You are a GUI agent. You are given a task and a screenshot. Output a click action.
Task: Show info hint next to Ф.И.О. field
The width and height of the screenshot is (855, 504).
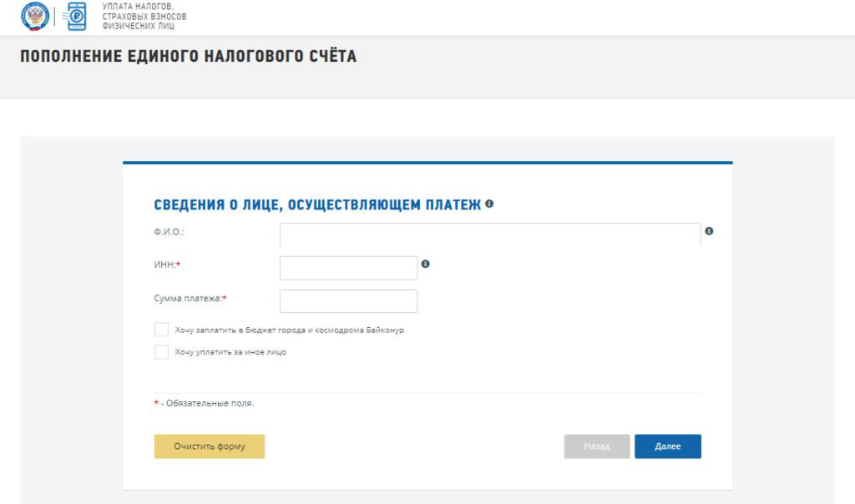(x=709, y=231)
